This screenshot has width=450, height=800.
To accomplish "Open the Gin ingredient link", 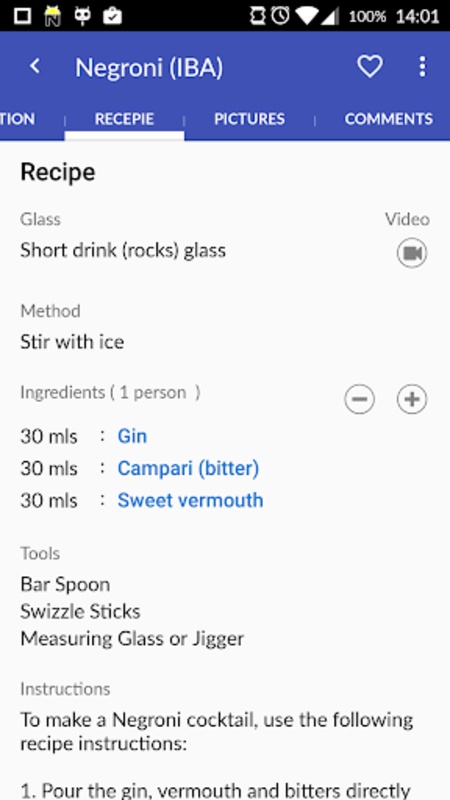I will [132, 436].
